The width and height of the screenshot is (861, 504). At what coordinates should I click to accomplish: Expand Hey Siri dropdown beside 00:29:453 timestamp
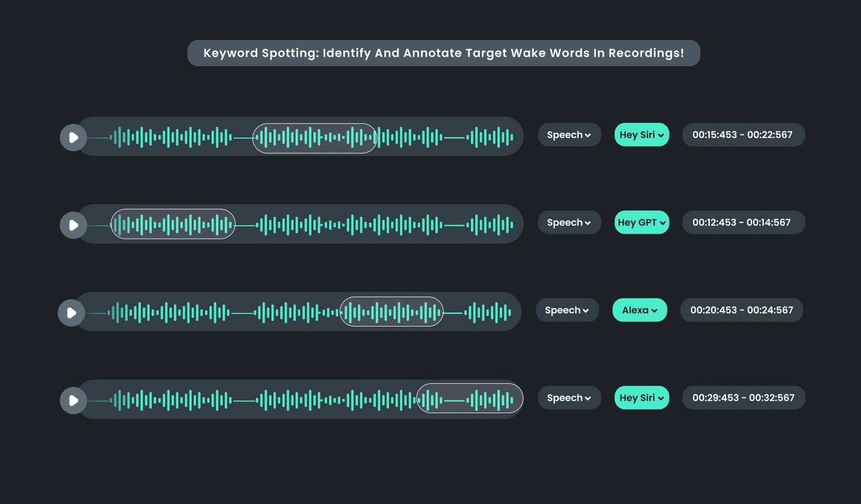(642, 398)
